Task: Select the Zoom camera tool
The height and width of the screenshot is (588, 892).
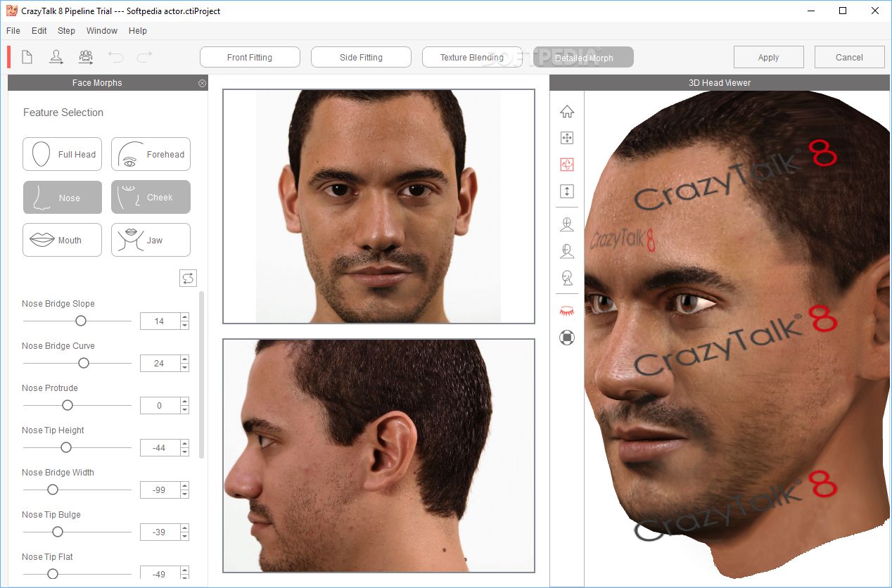Action: pos(567,191)
